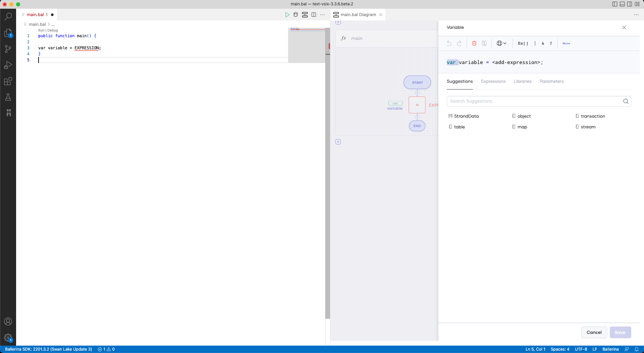Open the editor overflow actions menu

click(323, 15)
